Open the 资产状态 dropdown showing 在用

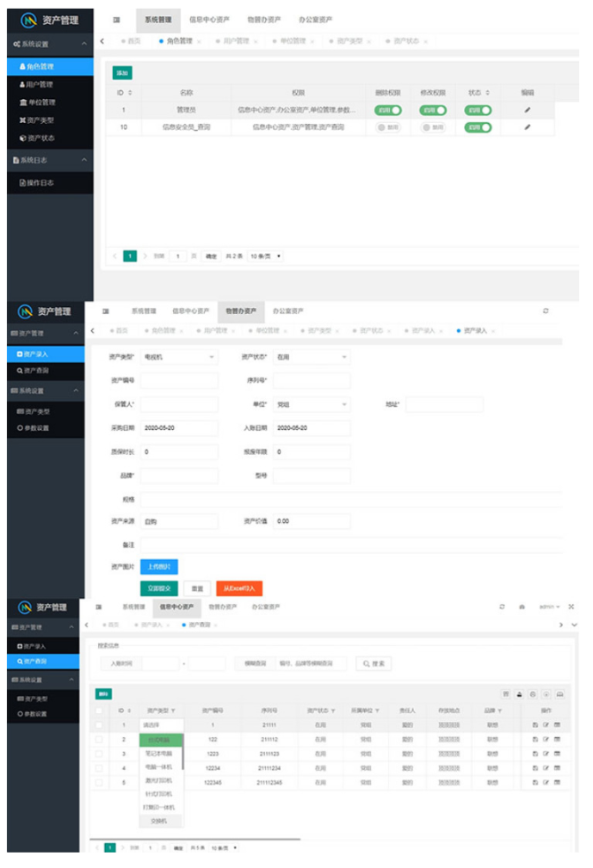[x=311, y=357]
